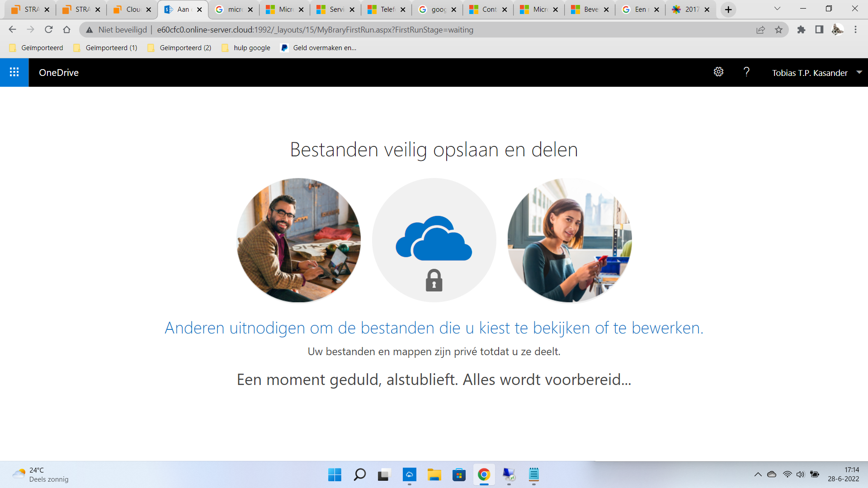Click the share page icon in address bar
Viewport: 868px width, 488px height.
(x=760, y=30)
